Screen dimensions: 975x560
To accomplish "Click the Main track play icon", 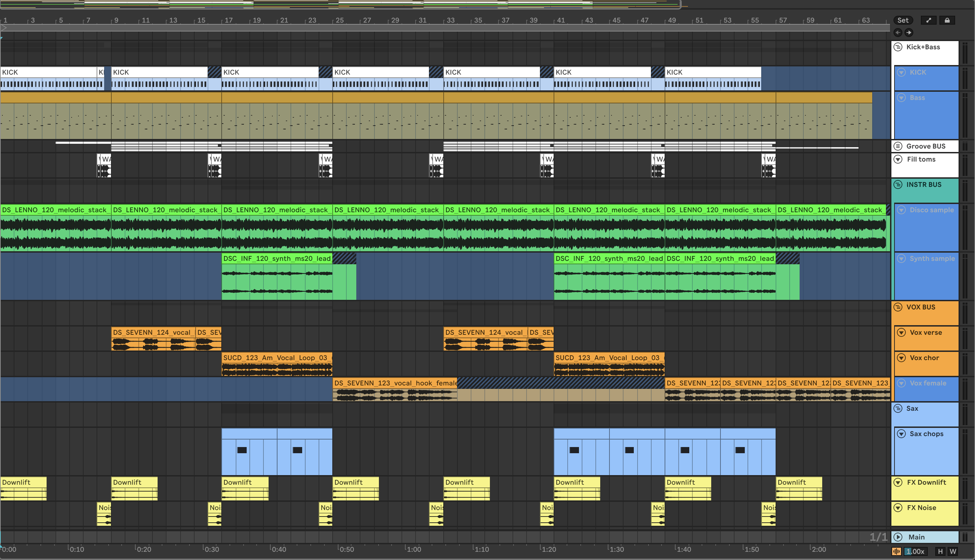I will 898,537.
